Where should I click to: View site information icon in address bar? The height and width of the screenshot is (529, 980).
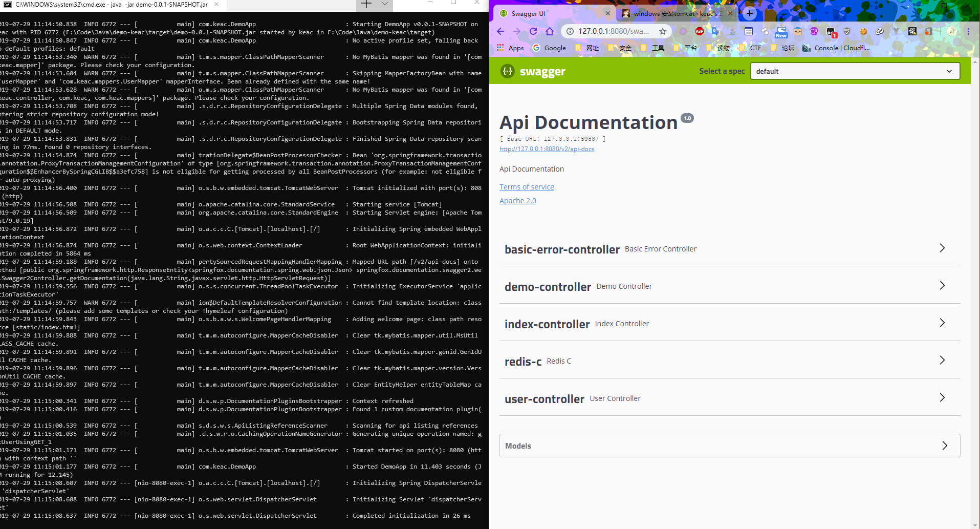click(x=570, y=31)
